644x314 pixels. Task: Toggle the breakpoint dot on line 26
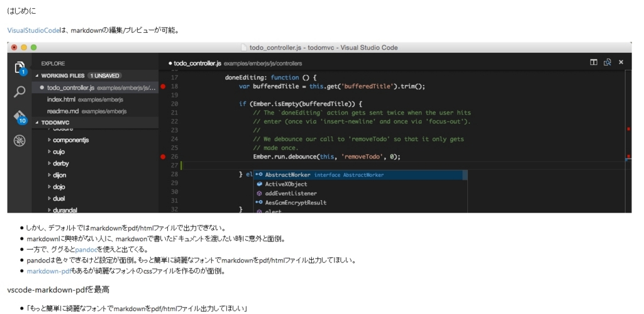click(x=163, y=157)
